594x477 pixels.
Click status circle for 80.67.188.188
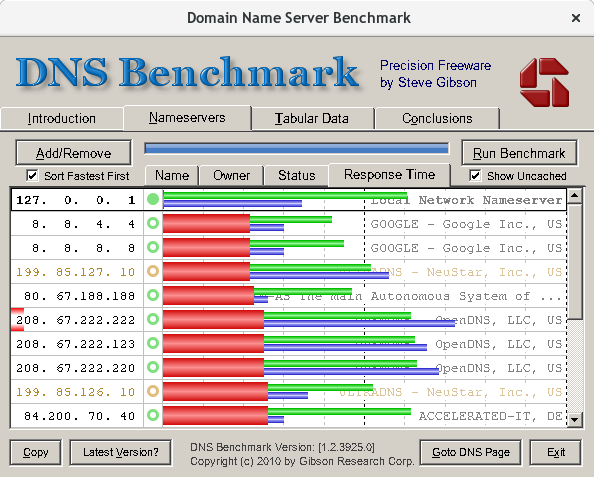point(153,295)
